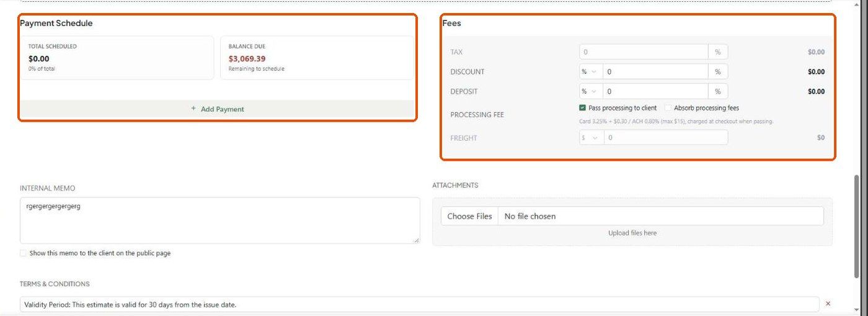This screenshot has width=868, height=316.
Task: Click the Total Scheduled $0.00 amount
Action: pos(39,59)
